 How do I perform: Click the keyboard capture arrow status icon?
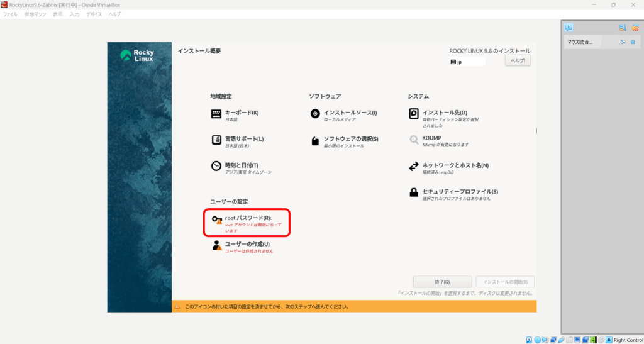click(x=609, y=340)
